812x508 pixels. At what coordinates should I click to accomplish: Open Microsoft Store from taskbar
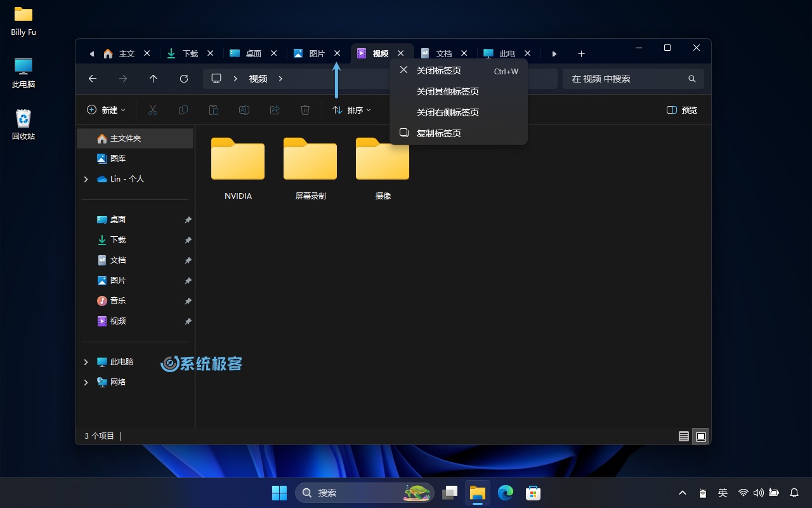click(x=533, y=493)
